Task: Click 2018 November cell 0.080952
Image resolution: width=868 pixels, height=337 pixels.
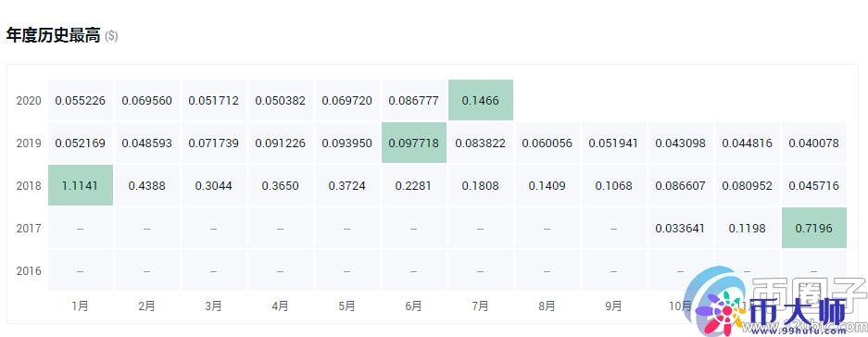Action: coord(748,185)
